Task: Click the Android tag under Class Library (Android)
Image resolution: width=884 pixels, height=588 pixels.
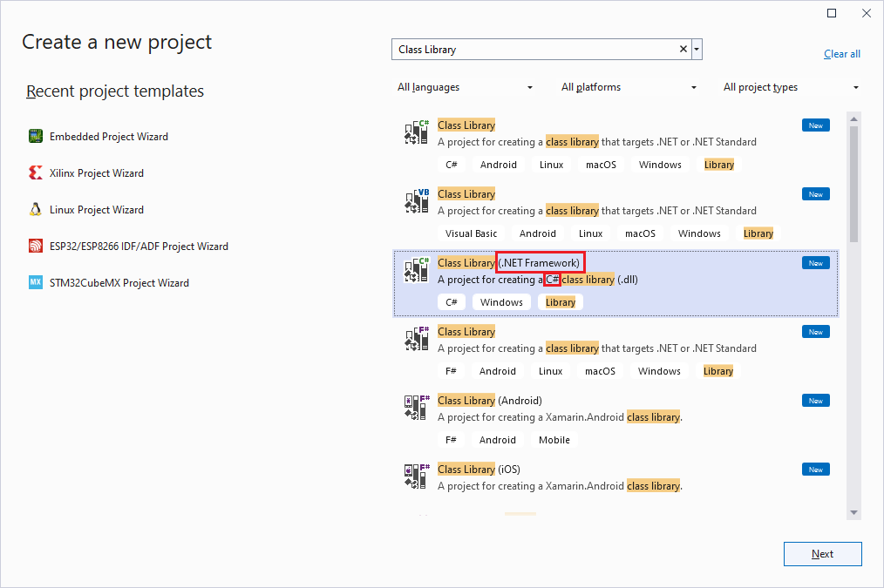Action: (497, 440)
